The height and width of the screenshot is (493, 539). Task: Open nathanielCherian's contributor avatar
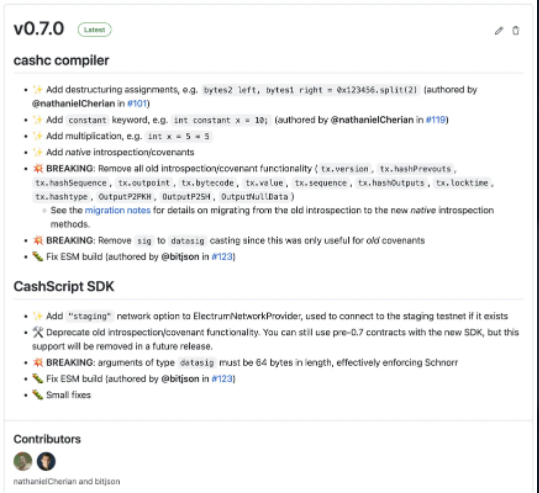(x=23, y=461)
